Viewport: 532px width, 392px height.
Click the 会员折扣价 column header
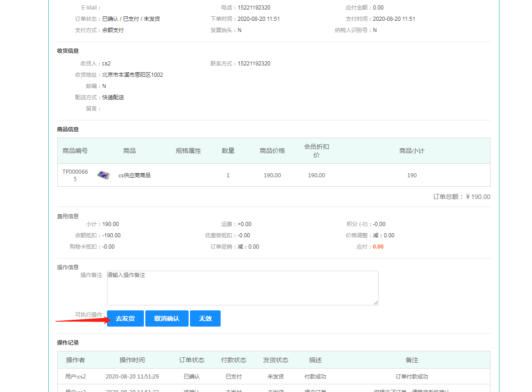[316, 151]
